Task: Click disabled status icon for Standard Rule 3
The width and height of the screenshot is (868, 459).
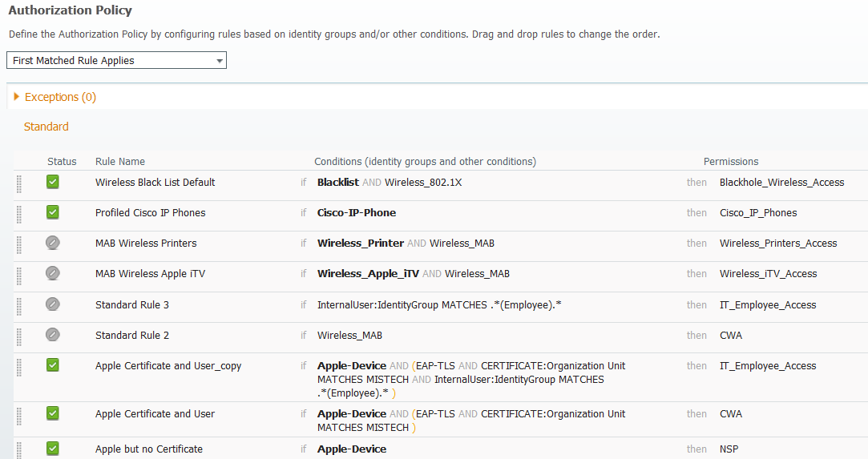Action: tap(53, 304)
